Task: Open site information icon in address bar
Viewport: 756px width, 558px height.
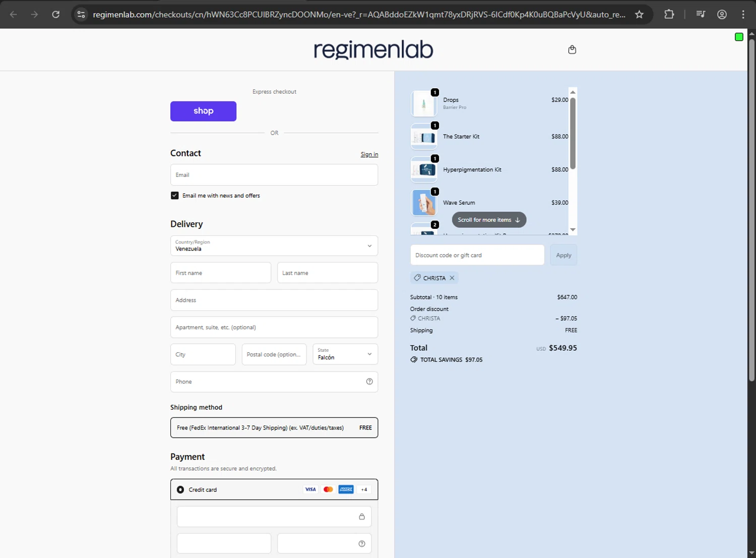Action: point(81,14)
